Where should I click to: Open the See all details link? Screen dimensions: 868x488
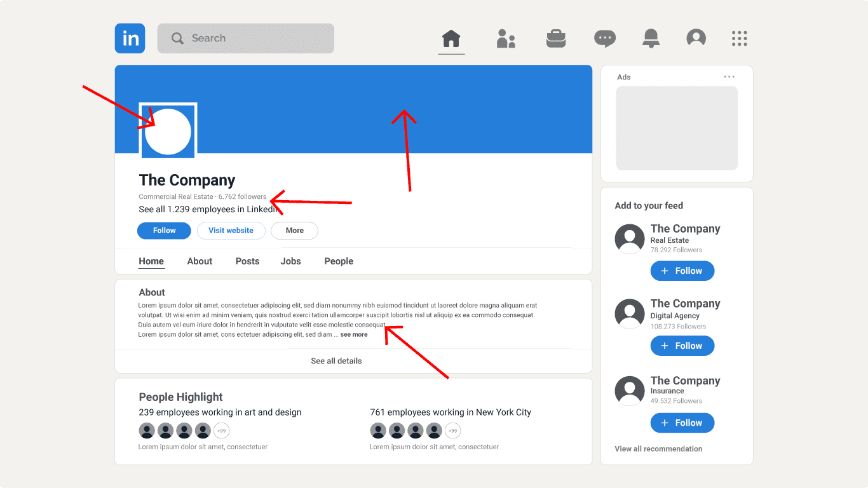pyautogui.click(x=336, y=361)
